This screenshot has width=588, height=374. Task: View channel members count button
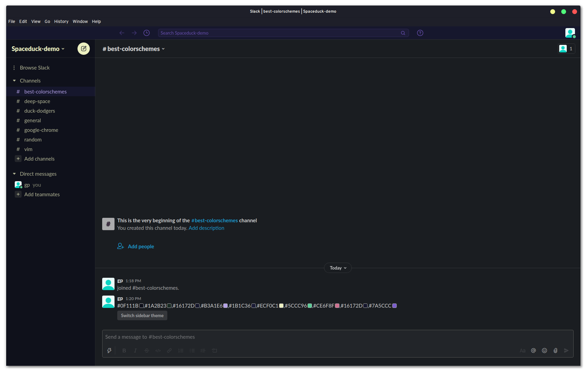[566, 49]
